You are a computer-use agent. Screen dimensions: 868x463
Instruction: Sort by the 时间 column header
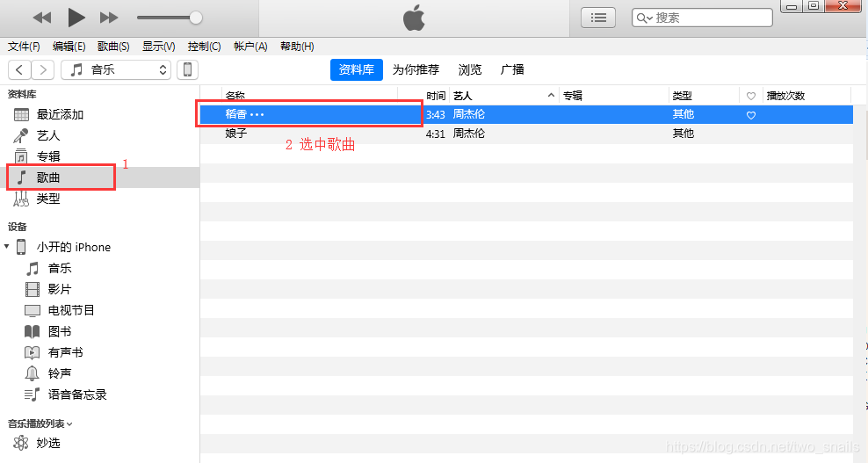coord(436,95)
